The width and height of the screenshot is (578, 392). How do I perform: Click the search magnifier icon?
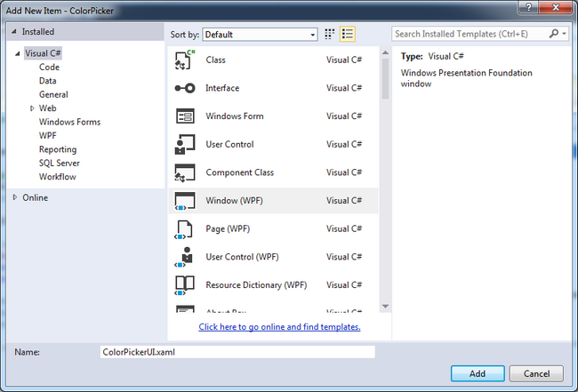coord(553,34)
